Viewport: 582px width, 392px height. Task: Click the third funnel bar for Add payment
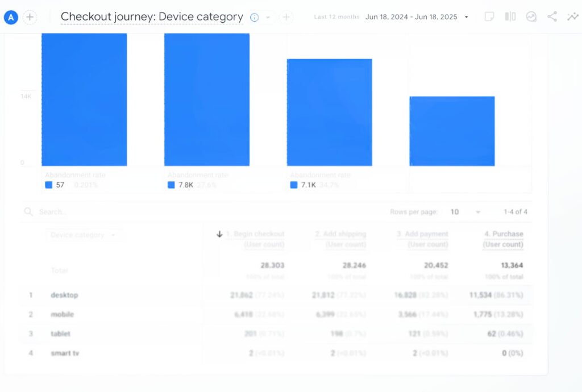tap(330, 112)
